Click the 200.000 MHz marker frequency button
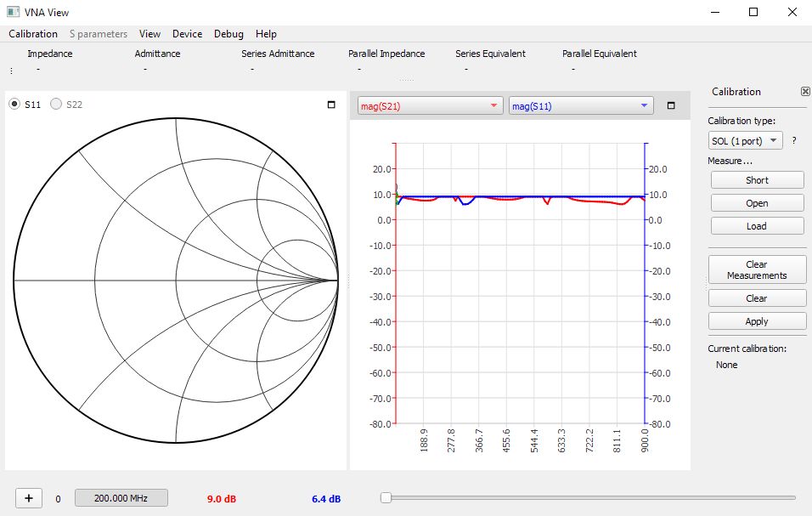This screenshot has width=812, height=516. 121,498
